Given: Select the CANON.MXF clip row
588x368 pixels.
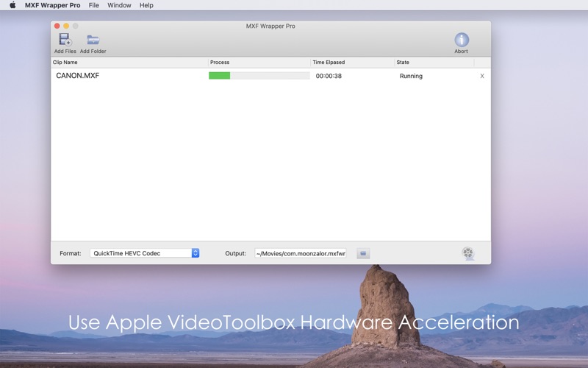Looking at the screenshot, I should point(270,76).
